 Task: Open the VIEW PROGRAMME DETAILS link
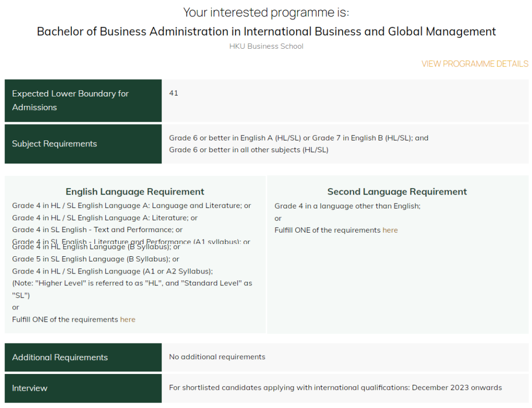pyautogui.click(x=474, y=64)
